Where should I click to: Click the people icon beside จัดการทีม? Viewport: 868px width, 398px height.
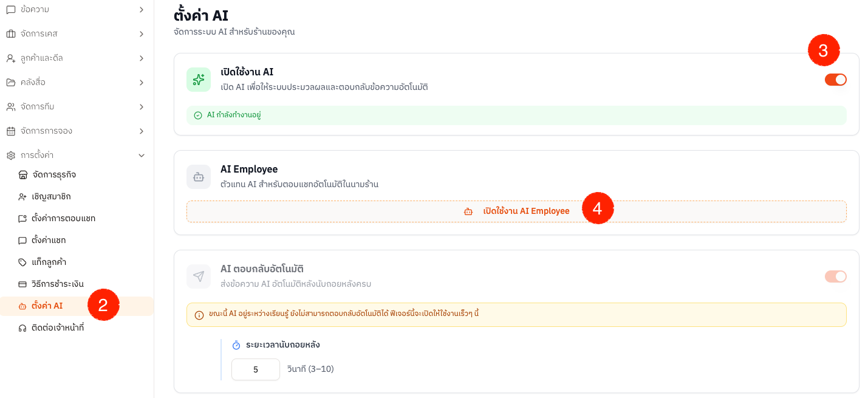[x=11, y=107]
